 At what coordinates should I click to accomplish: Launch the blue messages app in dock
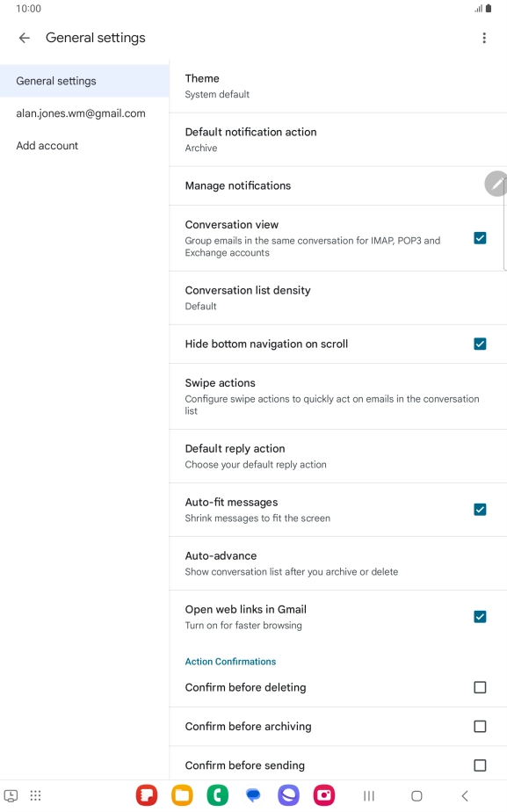[253, 795]
